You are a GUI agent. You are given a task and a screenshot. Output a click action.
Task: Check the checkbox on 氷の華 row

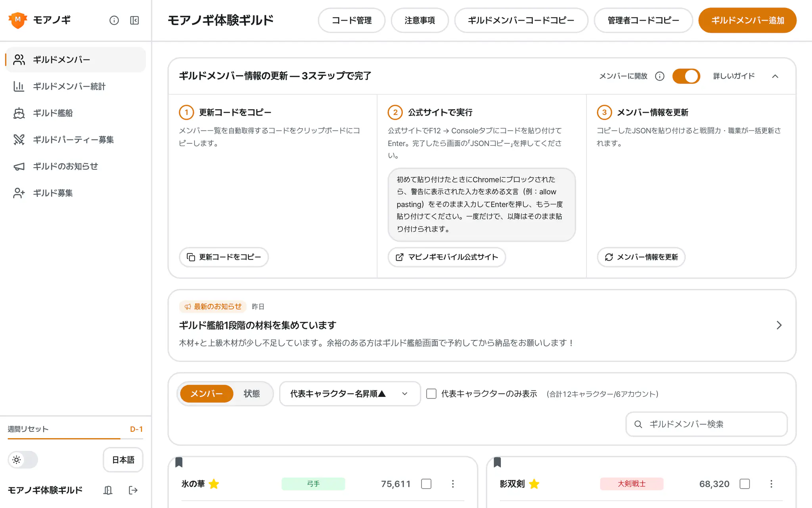coord(426,484)
